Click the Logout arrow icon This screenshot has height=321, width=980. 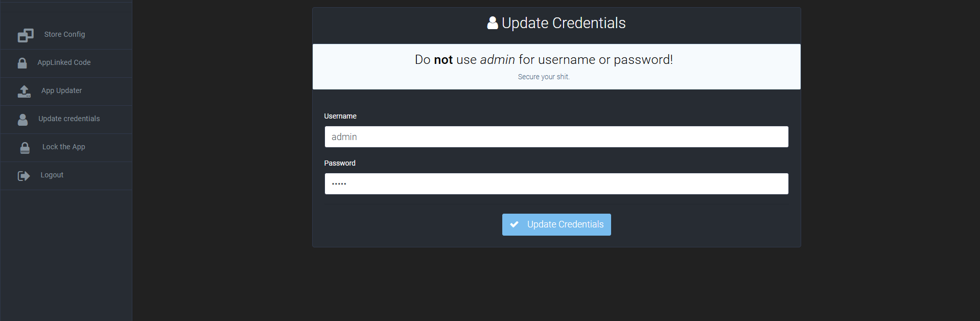click(24, 176)
